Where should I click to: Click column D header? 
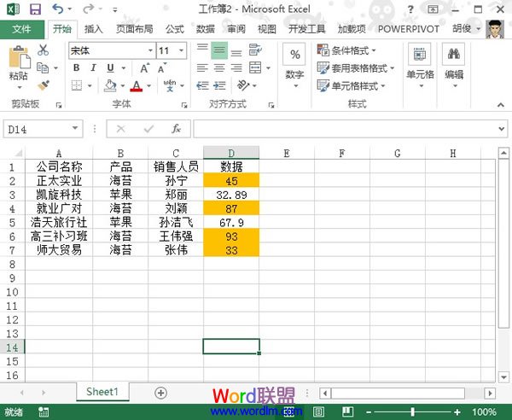click(x=231, y=153)
